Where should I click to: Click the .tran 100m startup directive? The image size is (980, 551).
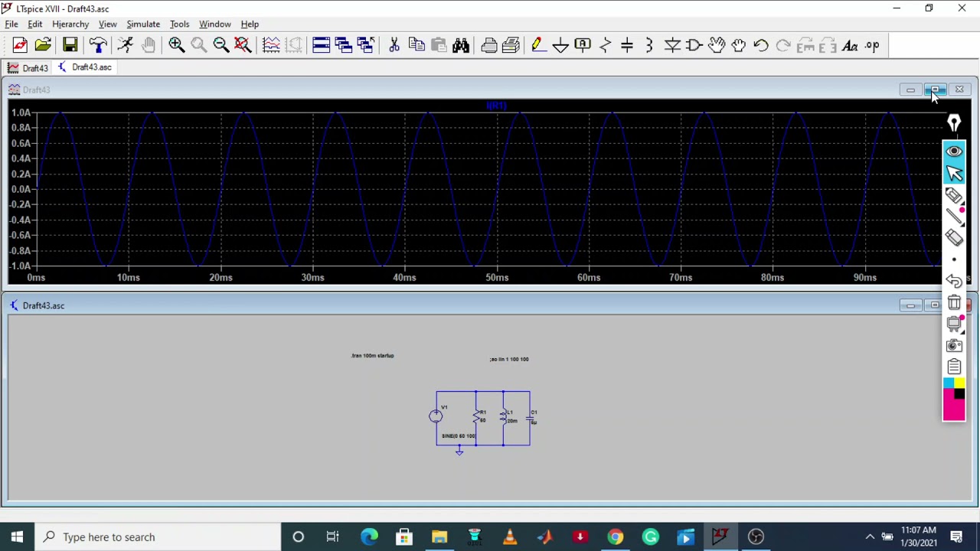point(373,356)
